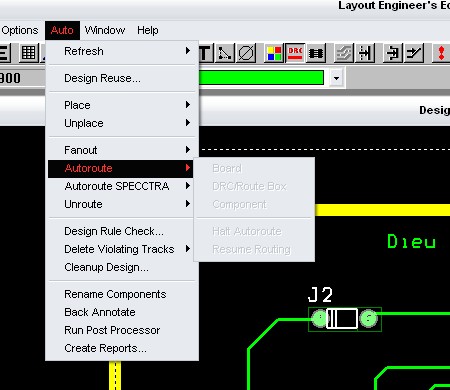Image resolution: width=450 pixels, height=390 pixels.
Task: Expand the Delete Violating Tracks submenu
Action: tap(123, 249)
